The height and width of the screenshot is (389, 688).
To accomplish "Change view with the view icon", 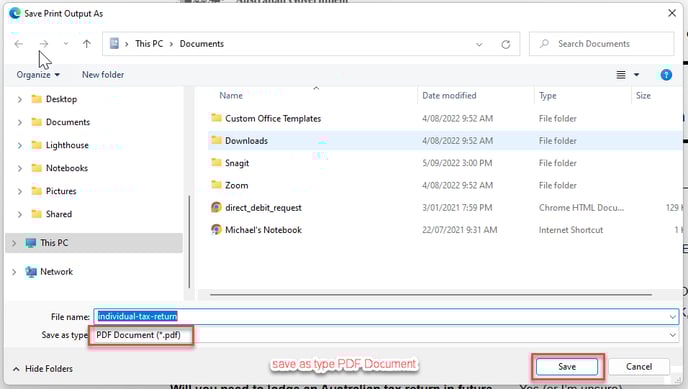I will tap(621, 75).
